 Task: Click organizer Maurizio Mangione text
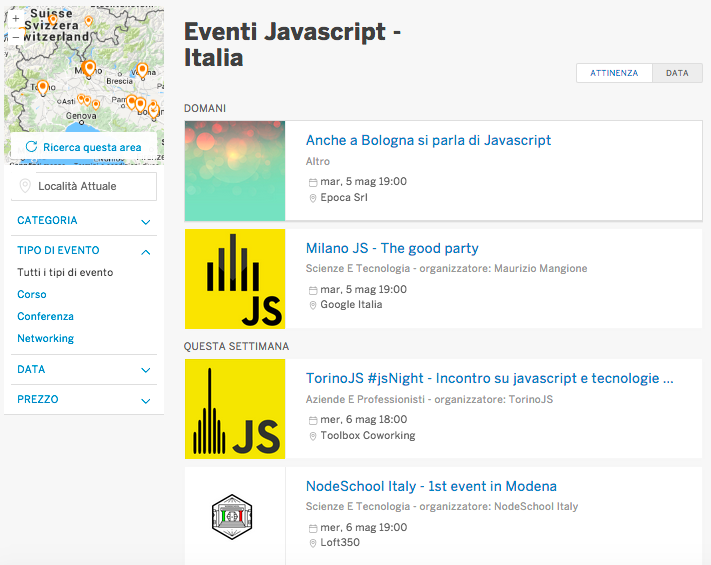pos(541,268)
